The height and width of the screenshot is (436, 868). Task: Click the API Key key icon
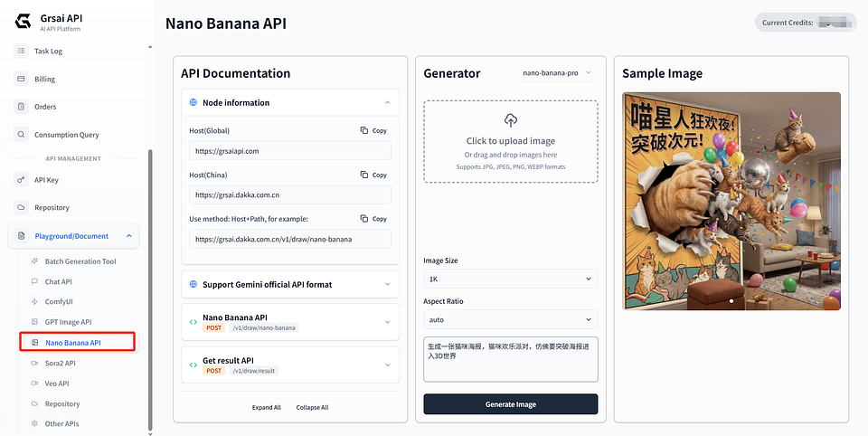(x=21, y=179)
